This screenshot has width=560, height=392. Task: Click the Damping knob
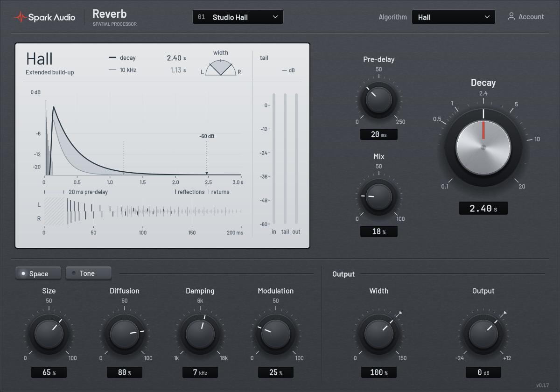[200, 334]
